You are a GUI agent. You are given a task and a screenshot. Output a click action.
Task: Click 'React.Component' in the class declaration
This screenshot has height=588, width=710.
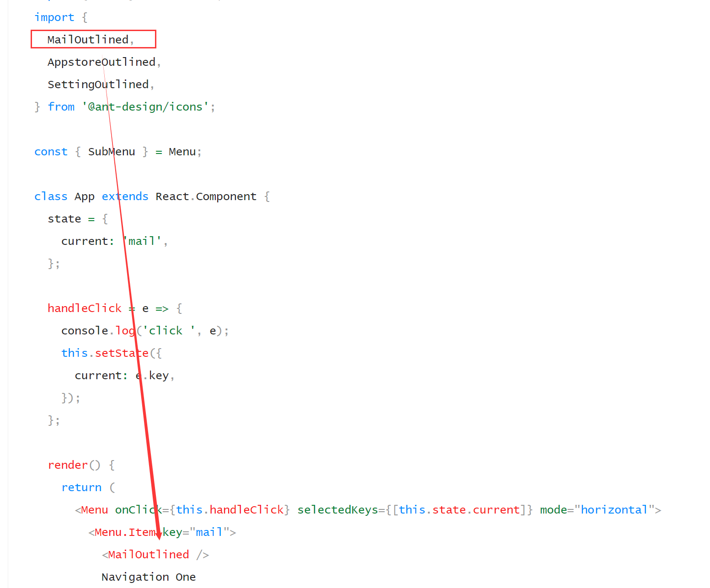point(206,196)
